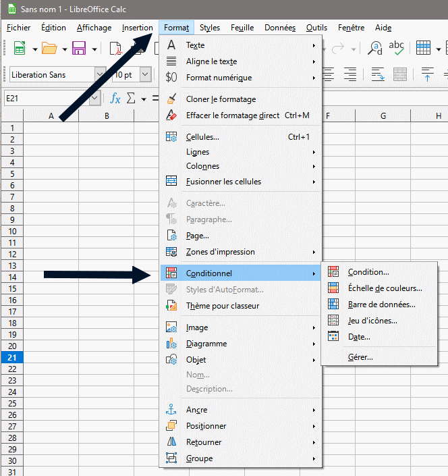Click the spellcheck abc icon
Screen dimensions: 448x476
[x=397, y=48]
